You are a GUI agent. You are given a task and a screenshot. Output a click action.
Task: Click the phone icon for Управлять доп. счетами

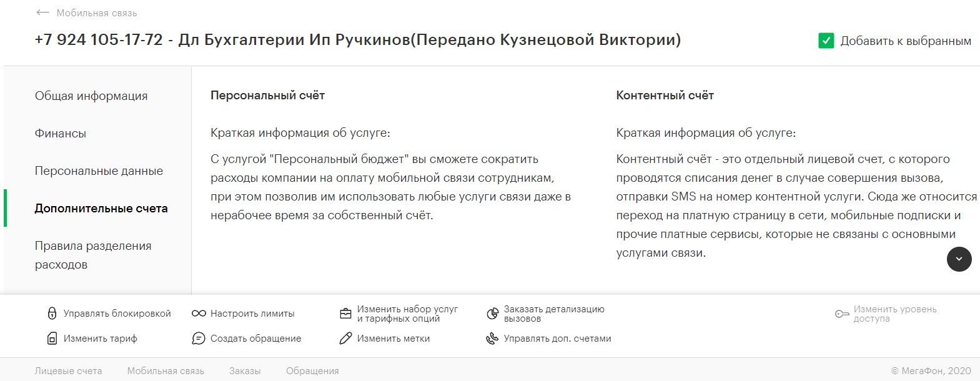click(492, 339)
